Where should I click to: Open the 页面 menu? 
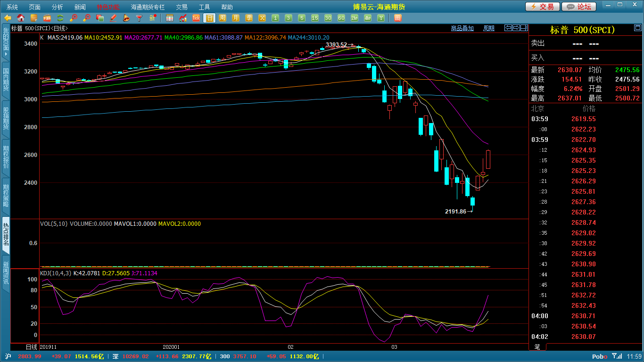tap(35, 7)
